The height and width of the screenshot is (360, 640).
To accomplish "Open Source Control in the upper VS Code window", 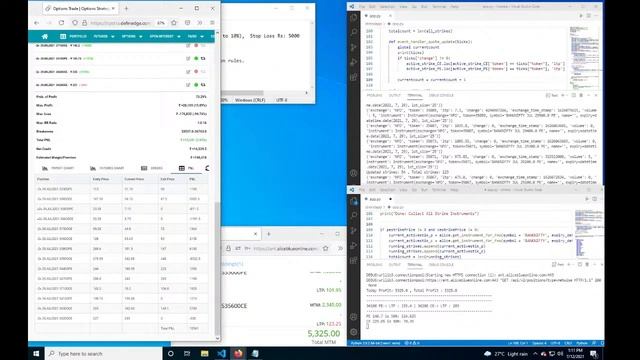I will coord(353,47).
